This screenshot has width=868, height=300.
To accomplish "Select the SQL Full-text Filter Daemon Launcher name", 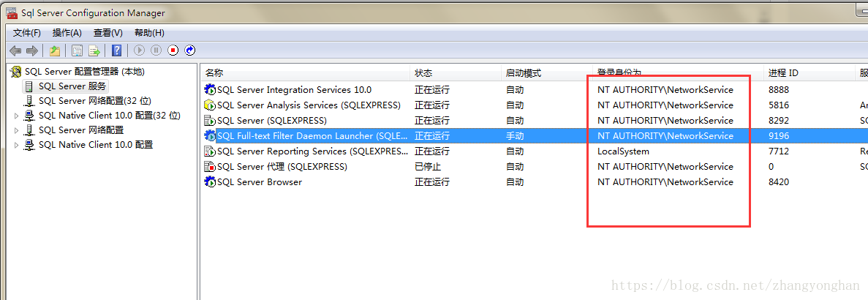I will click(x=312, y=135).
